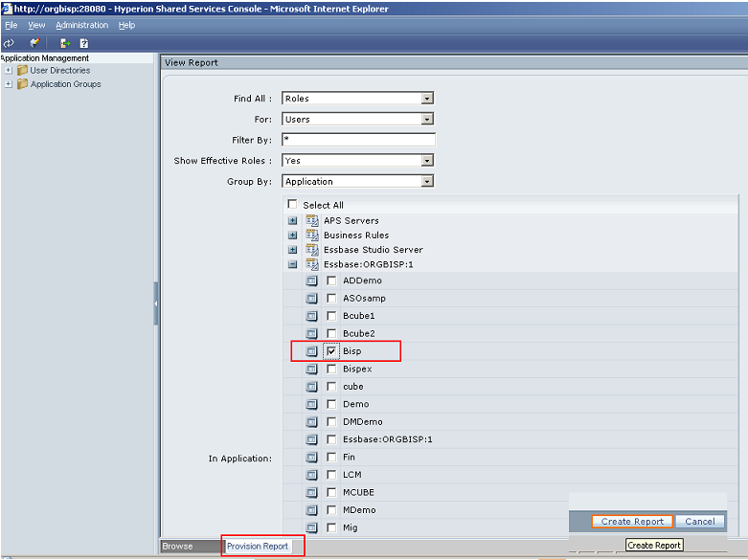Screen dimensions: 748x560
Task: Click the Business Rules group icon
Action: [312, 235]
